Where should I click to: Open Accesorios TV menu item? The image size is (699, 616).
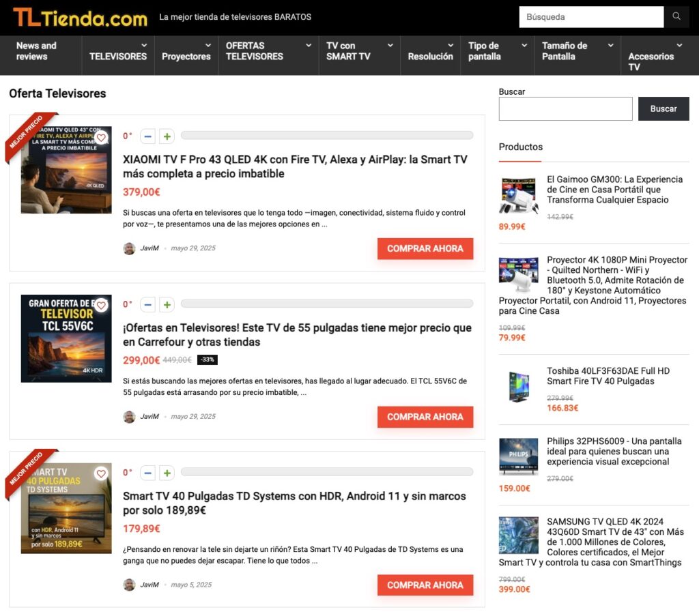click(x=651, y=62)
